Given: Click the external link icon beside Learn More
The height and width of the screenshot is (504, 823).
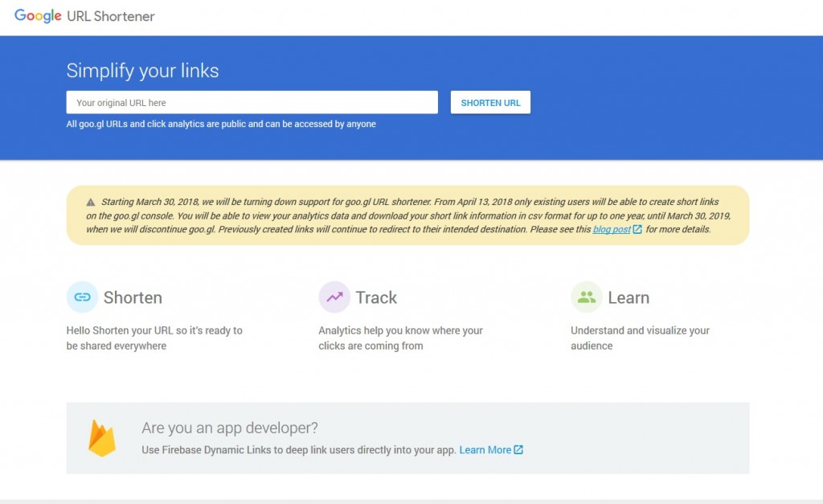Looking at the screenshot, I should 518,450.
